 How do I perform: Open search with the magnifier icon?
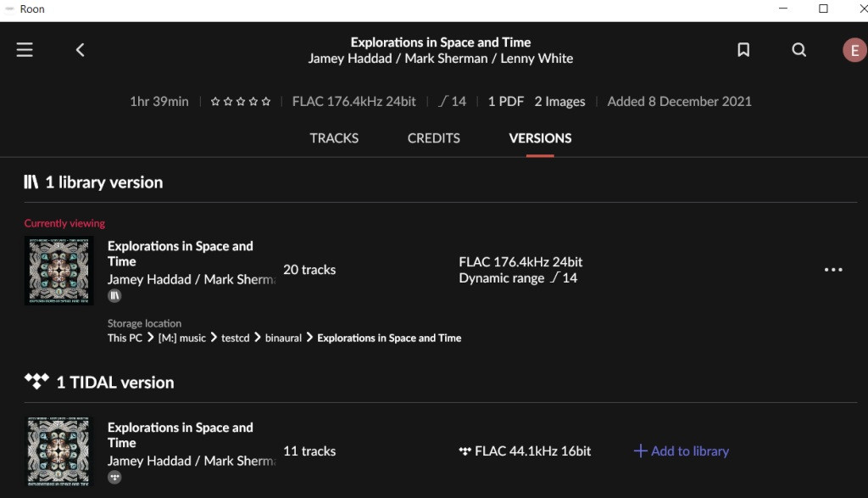click(798, 50)
